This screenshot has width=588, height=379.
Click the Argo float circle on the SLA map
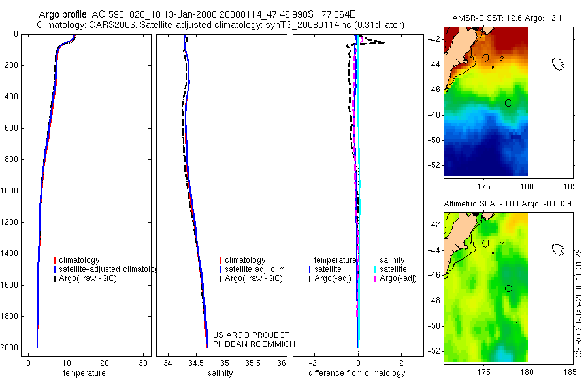[x=508, y=289]
